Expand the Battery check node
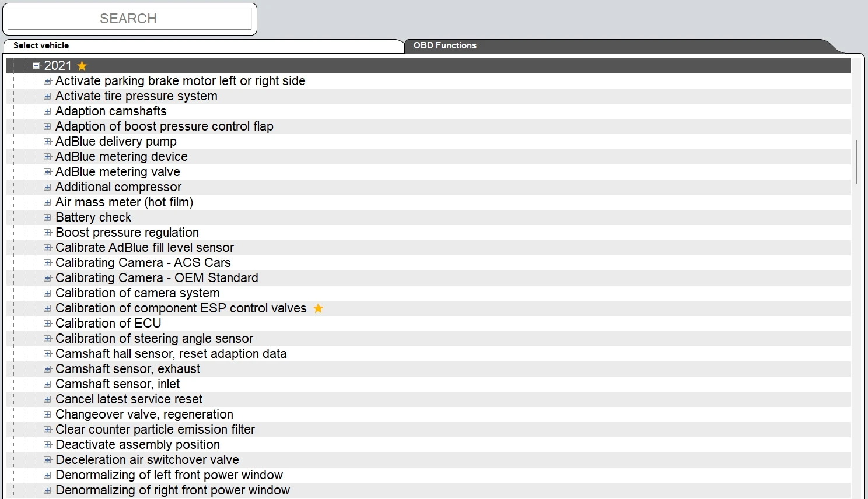This screenshot has width=868, height=499. click(x=47, y=217)
